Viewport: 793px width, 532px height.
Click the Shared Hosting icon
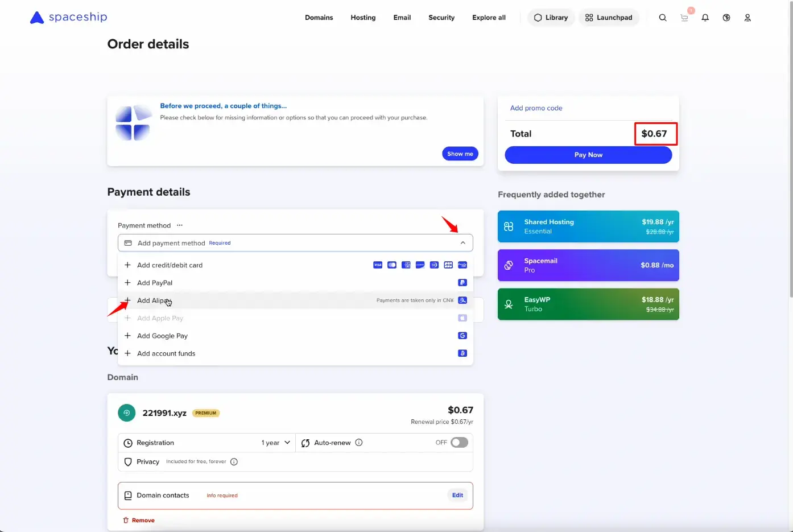509,226
